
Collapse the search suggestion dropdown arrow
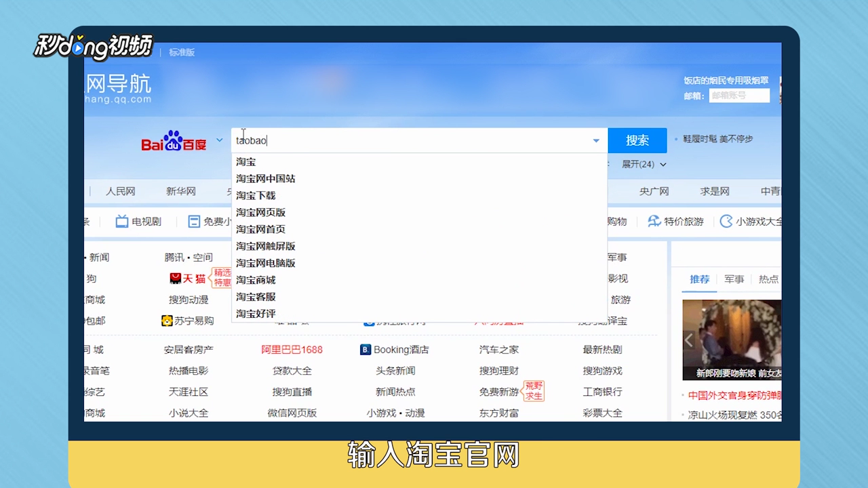tap(596, 141)
